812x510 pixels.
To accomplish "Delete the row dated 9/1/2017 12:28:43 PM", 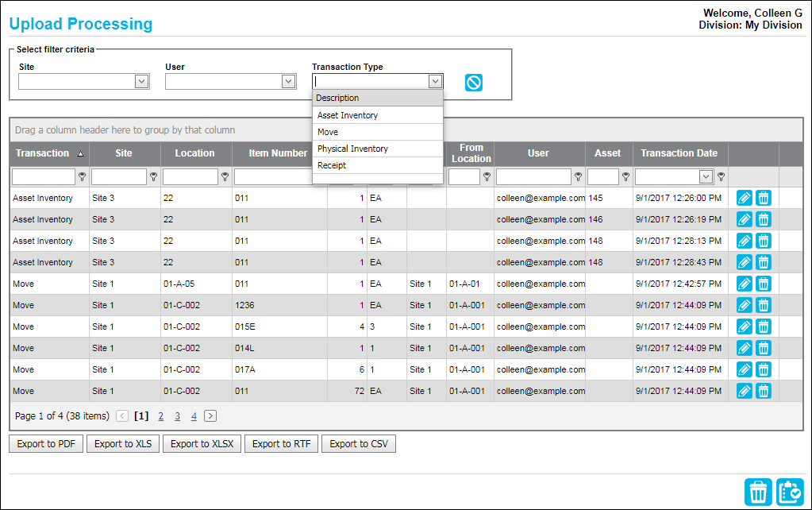I will pos(764,262).
